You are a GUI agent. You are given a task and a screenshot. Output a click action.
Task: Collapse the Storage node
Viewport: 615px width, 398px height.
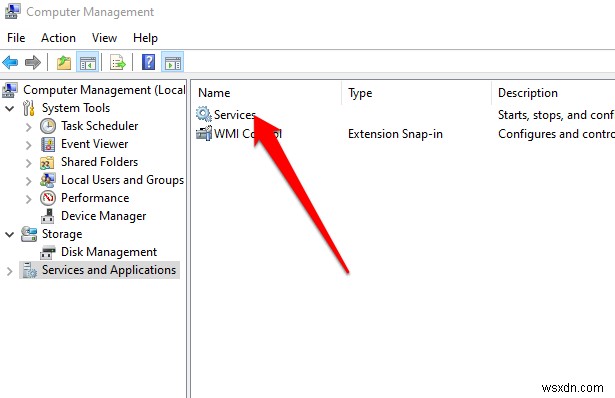10,234
